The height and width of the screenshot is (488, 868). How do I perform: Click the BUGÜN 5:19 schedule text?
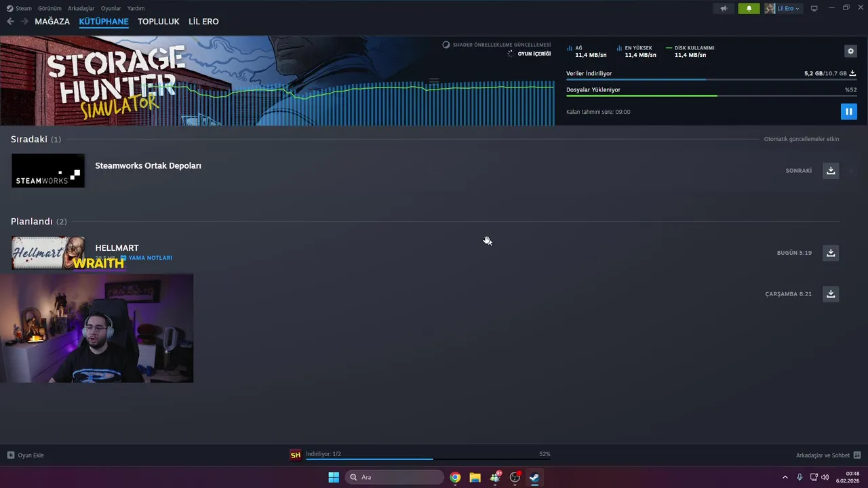click(794, 253)
